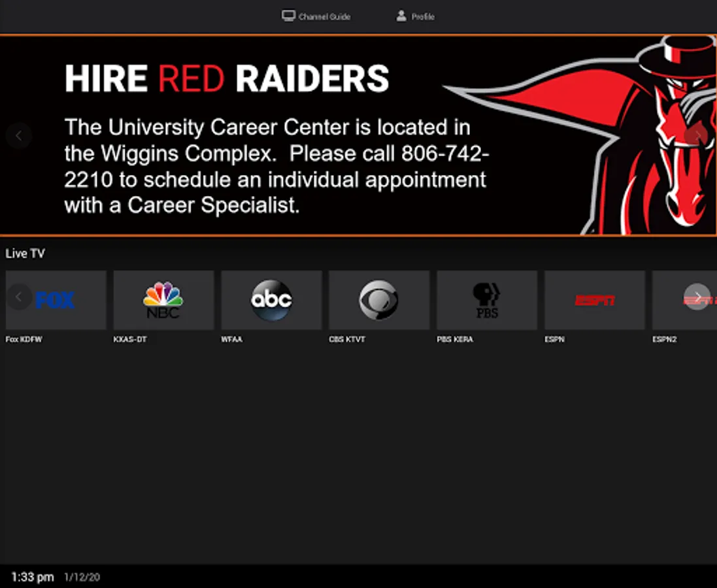717x588 pixels.
Task: Watch the ESPN channel
Action: pos(595,299)
